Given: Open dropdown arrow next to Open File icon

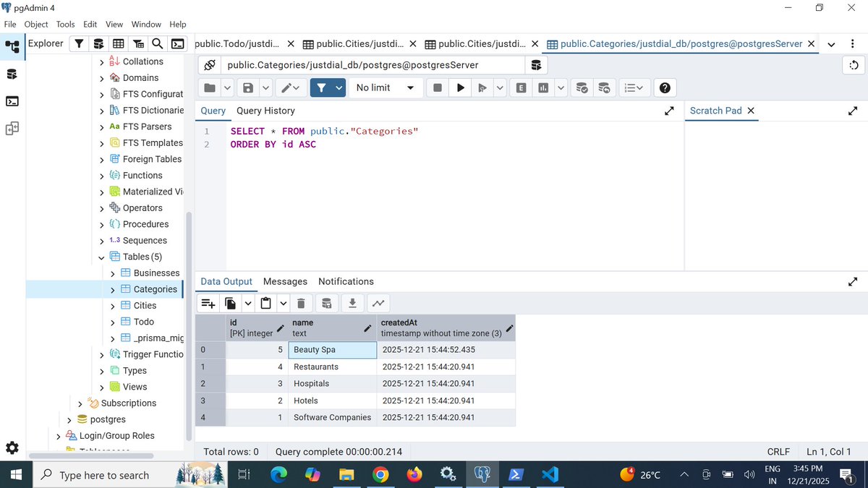Looking at the screenshot, I should pos(227,87).
